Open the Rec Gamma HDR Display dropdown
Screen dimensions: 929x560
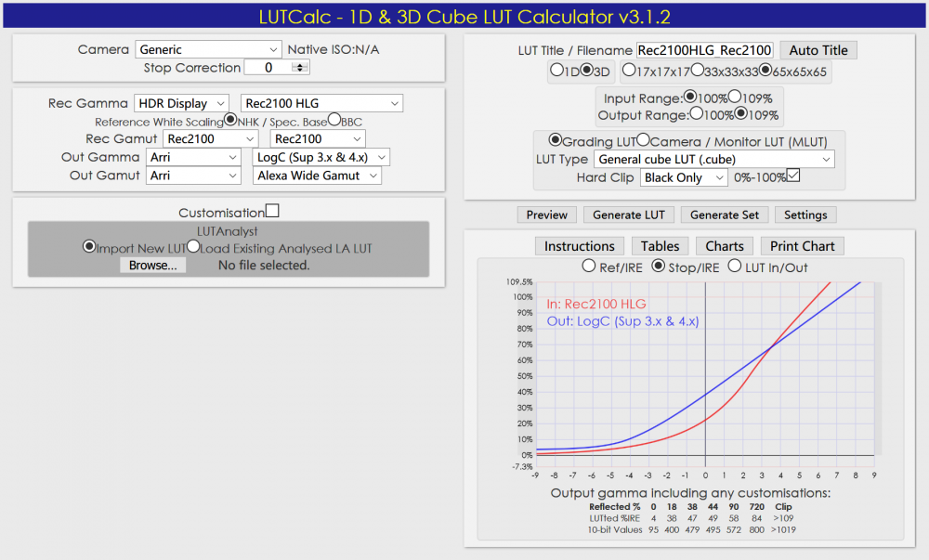pyautogui.click(x=180, y=103)
